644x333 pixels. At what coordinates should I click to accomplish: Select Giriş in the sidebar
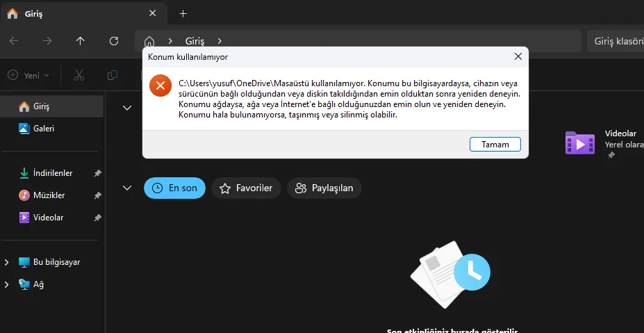pos(51,106)
